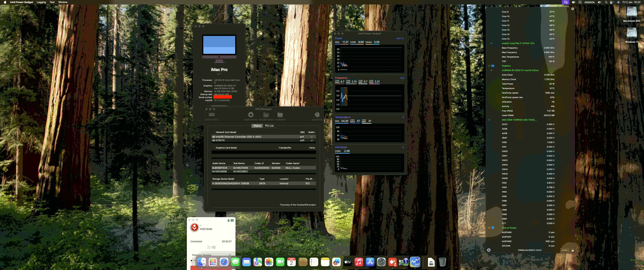Click the green monitor button in AnyDesk titlebar
The image size is (644, 270).
[x=232, y=221]
